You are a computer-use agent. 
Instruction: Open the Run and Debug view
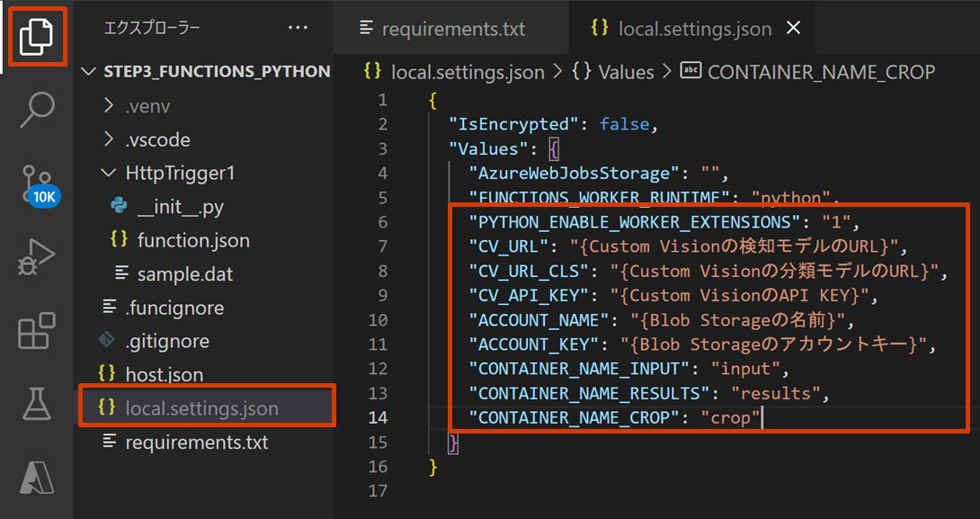[37, 256]
